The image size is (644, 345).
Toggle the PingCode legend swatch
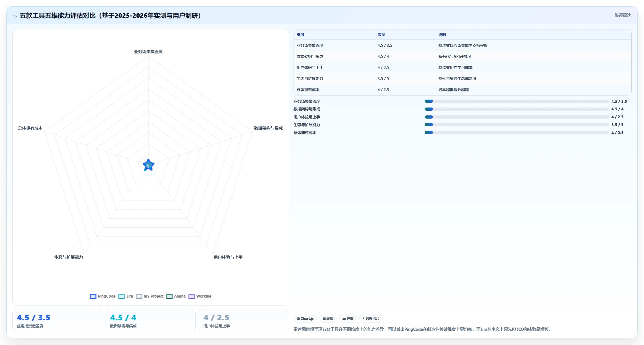click(93, 297)
